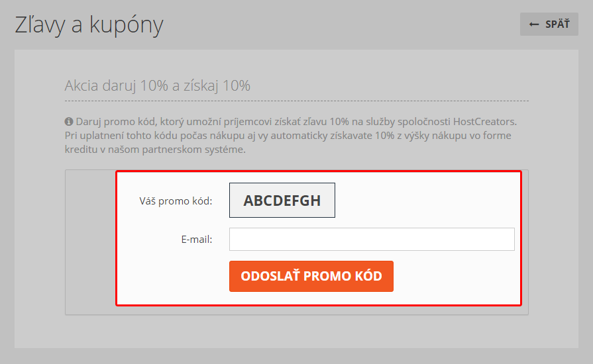The height and width of the screenshot is (364, 593).
Task: Click the "Zľavy a kupóny" page title
Action: (x=89, y=25)
